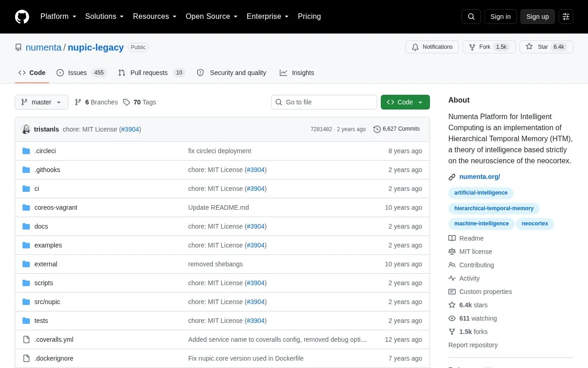Click the Contributing people icon
588x368 pixels.
(x=452, y=265)
